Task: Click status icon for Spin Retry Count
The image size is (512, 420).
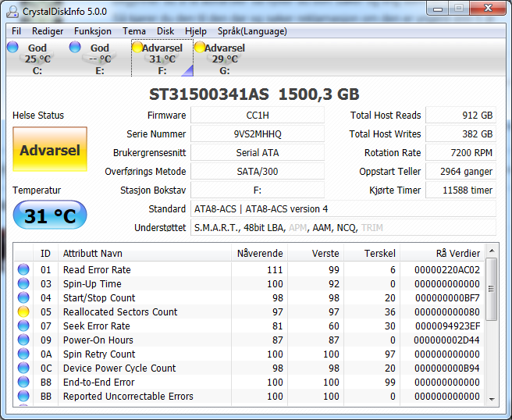Action: (23, 354)
